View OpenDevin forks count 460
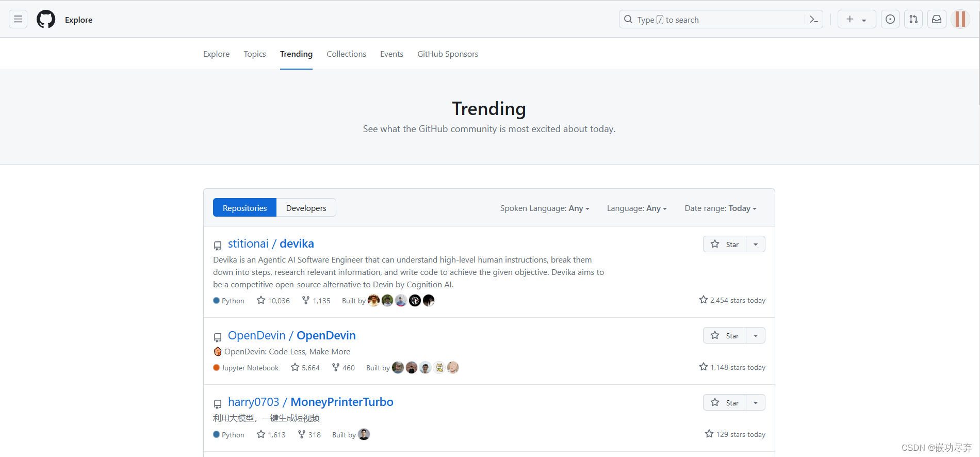980x457 pixels. [x=344, y=368]
